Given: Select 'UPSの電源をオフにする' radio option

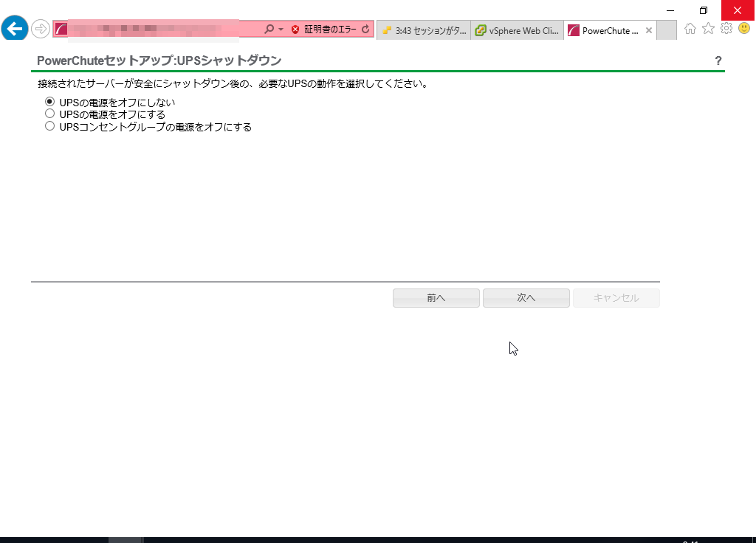Looking at the screenshot, I should click(50, 114).
